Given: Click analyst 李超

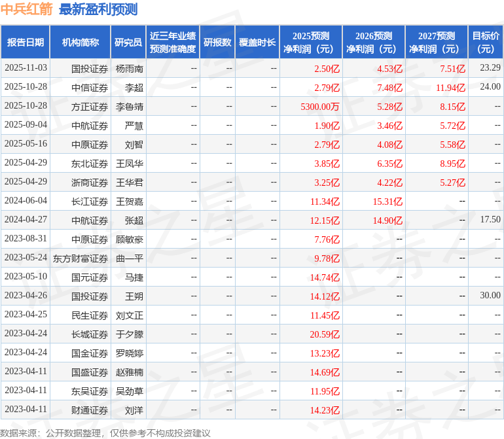Looking at the screenshot, I should coord(134,88).
